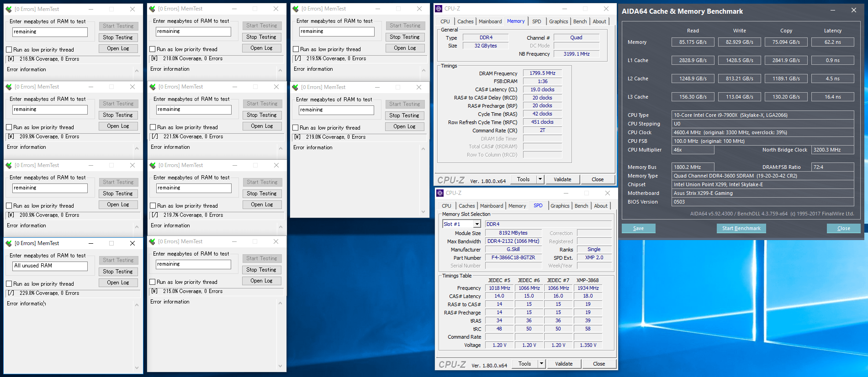Click MemTest title icon in 200.9% coverage window
This screenshot has width=868, height=377.
coord(8,165)
